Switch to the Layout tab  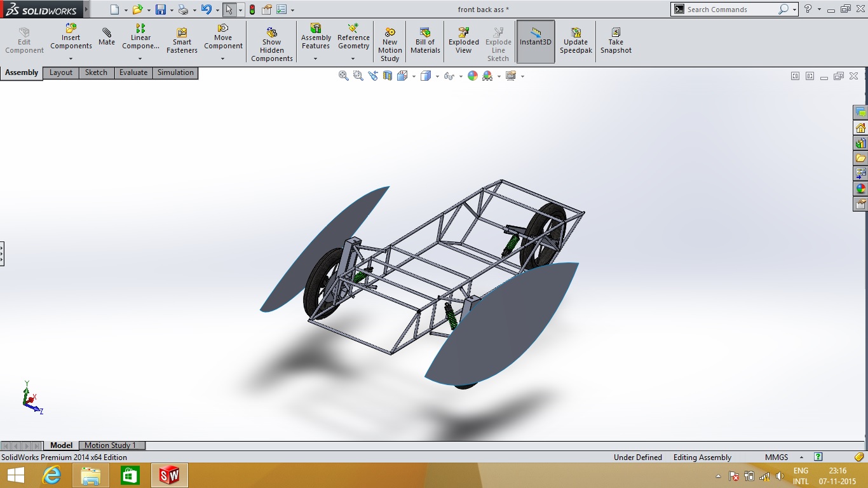click(x=61, y=72)
